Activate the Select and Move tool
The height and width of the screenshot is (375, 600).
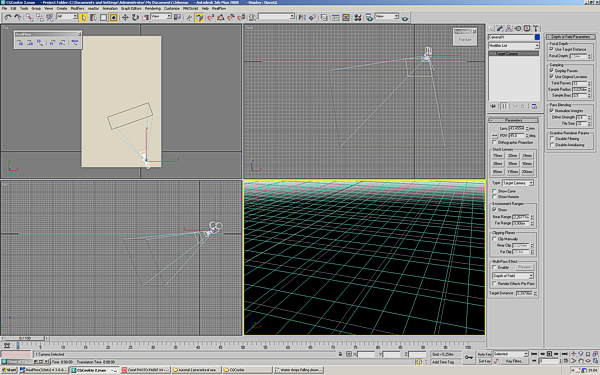[x=125, y=17]
